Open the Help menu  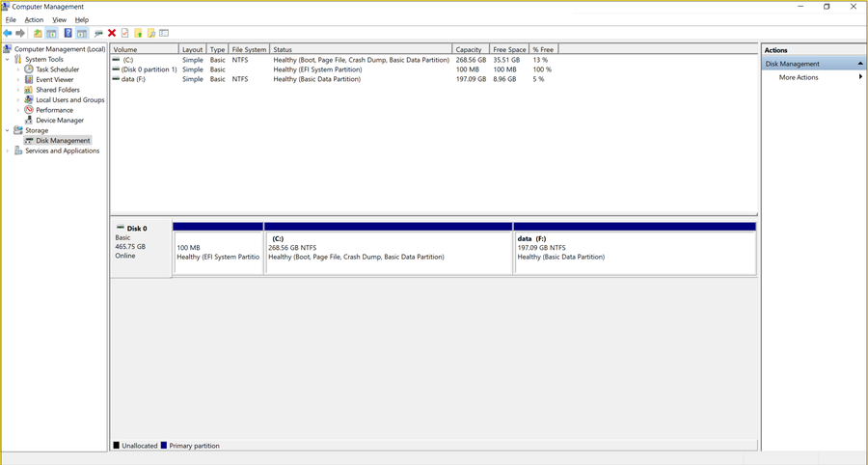(x=82, y=20)
